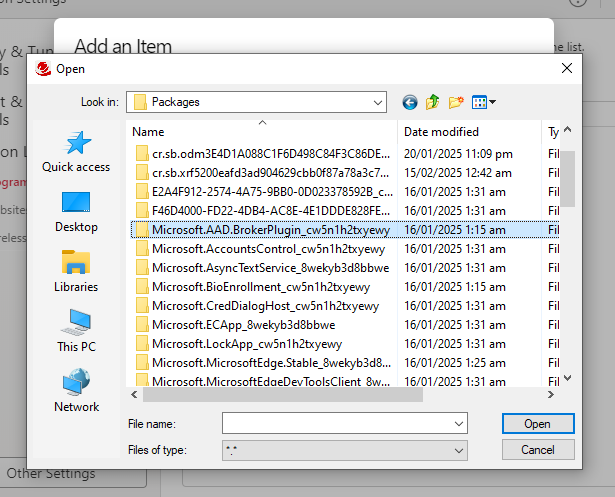Expand the File name dropdown arrow

(x=459, y=424)
